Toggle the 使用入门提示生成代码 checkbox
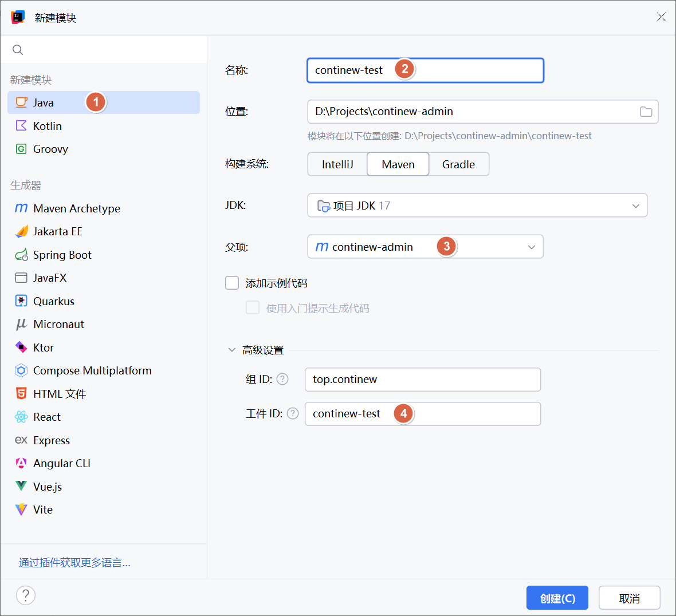Viewport: 676px width, 616px height. click(253, 308)
